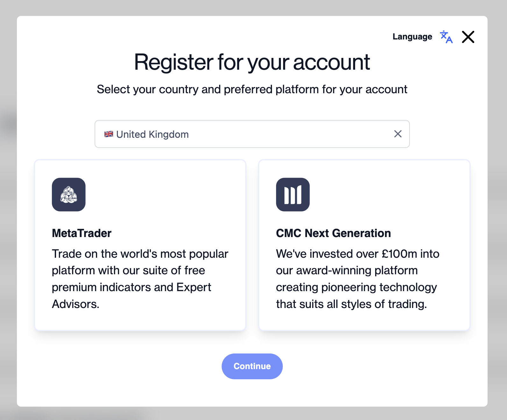Continue to the next registration step
507x420 pixels.
coord(252,366)
